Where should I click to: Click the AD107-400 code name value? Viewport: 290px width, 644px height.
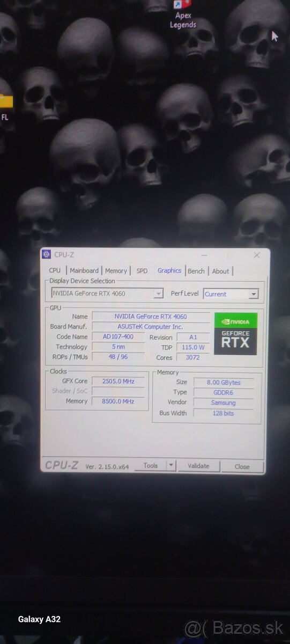pos(118,336)
